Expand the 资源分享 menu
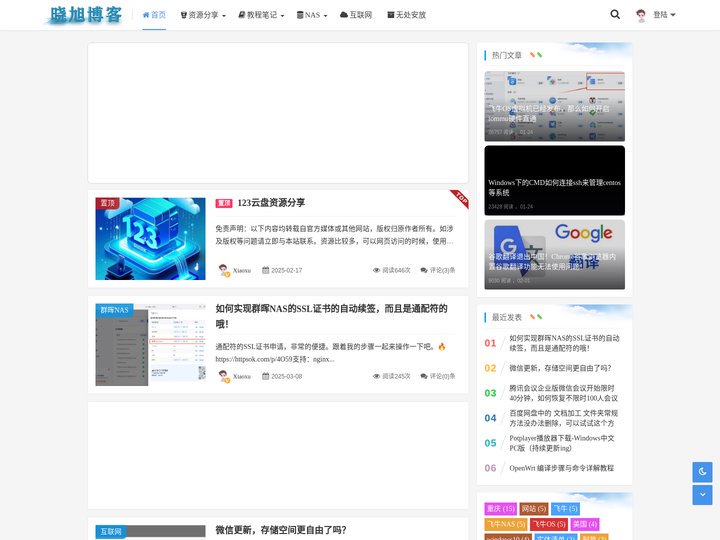The image size is (720, 540). [203, 15]
